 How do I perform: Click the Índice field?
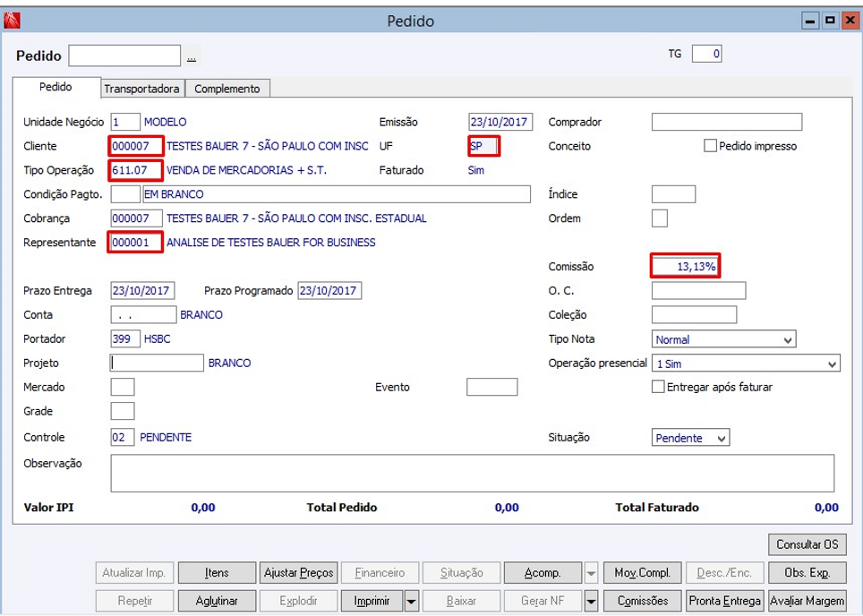coord(673,194)
